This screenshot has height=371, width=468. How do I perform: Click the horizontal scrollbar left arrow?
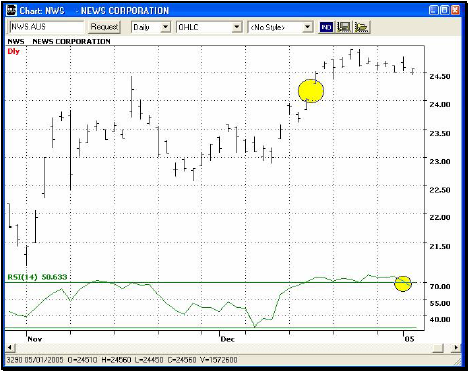click(x=10, y=348)
